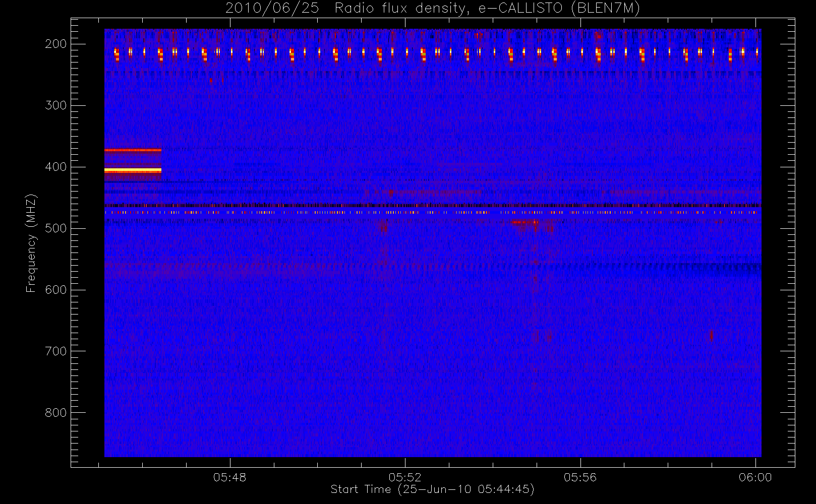
Task: Click the 600 frequency tick label
Action: click(56, 290)
